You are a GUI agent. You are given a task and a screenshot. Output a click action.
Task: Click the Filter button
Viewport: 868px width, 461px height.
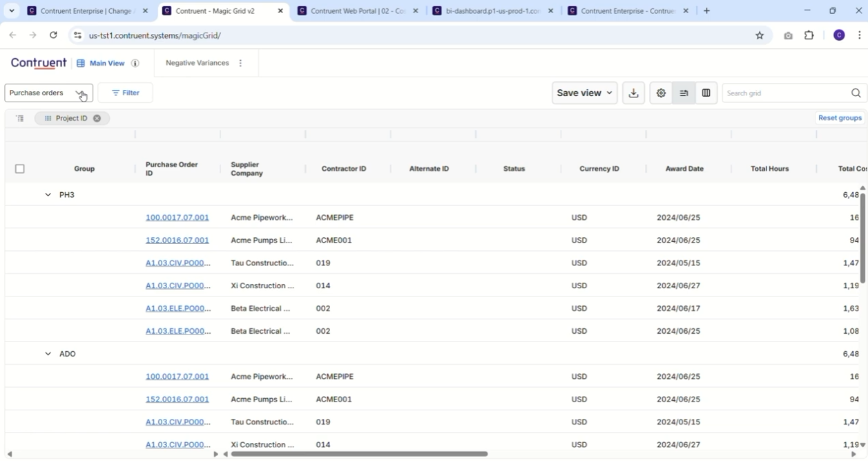point(126,93)
